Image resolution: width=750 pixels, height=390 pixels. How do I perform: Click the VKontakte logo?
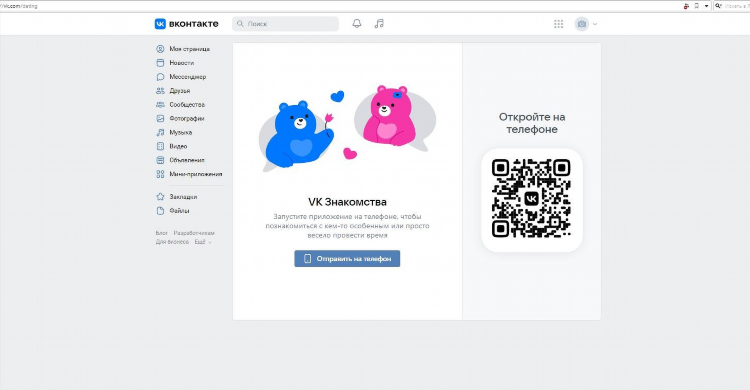coord(187,23)
